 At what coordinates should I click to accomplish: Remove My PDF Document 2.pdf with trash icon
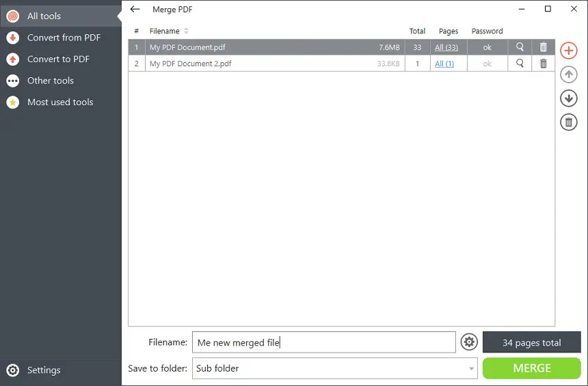pos(544,64)
